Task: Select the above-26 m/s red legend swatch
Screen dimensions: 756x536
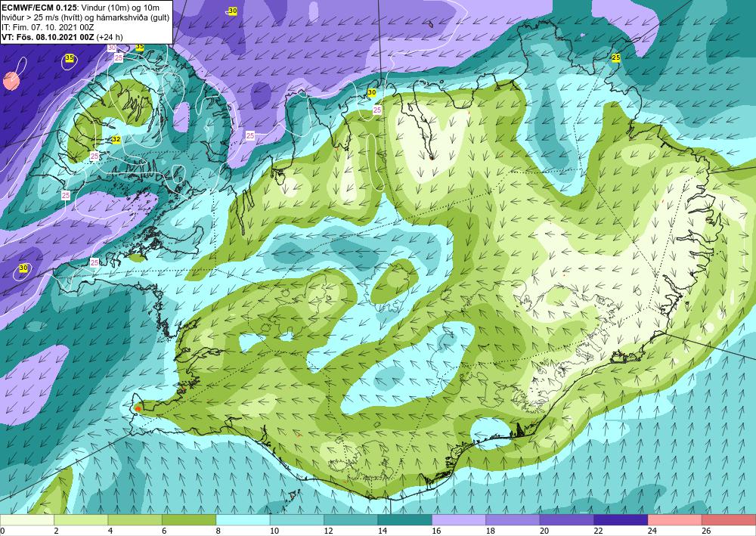Action: [x=729, y=520]
